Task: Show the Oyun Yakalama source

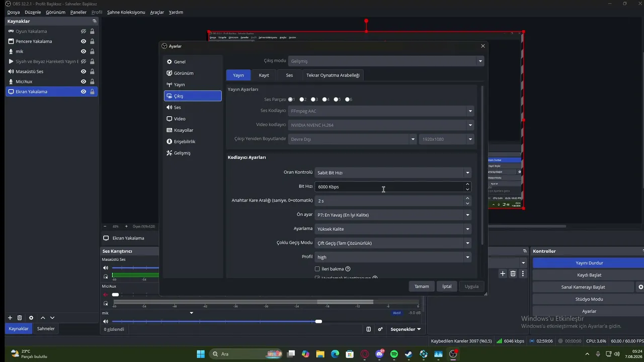Action: [84, 31]
